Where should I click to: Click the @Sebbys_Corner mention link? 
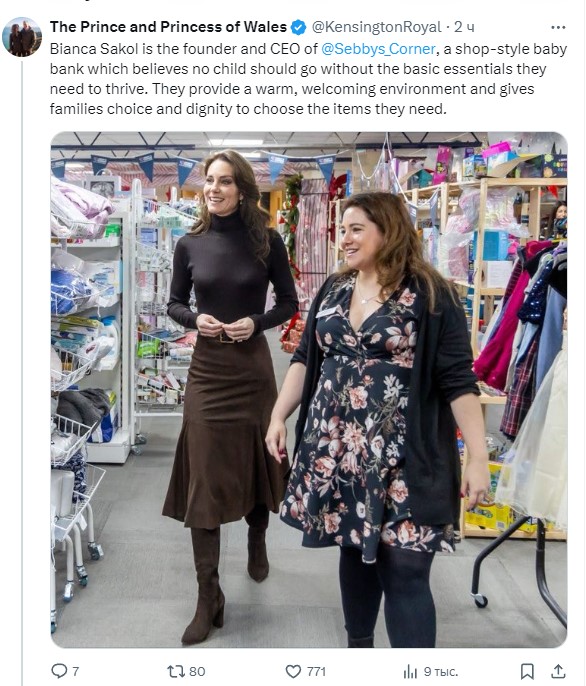click(379, 49)
